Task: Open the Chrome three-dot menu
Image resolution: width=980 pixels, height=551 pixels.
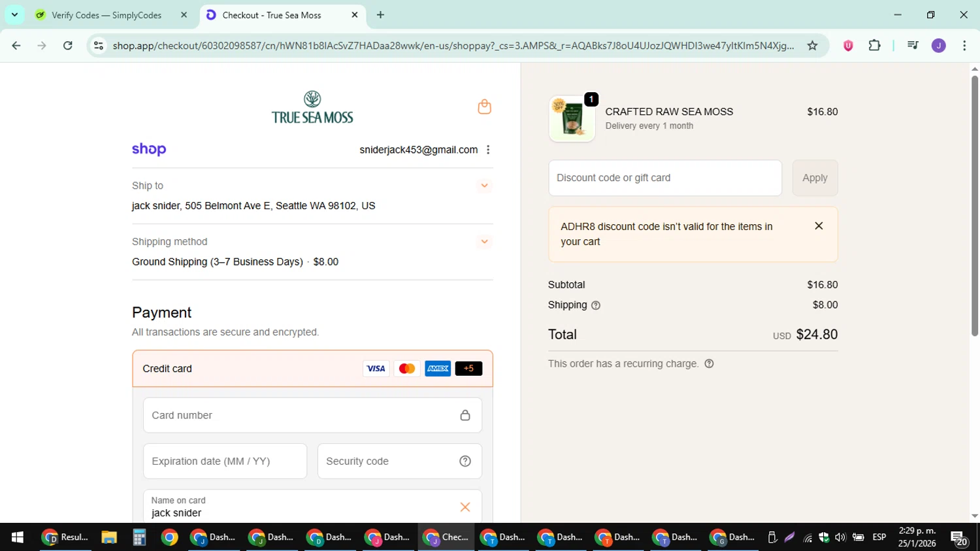Action: pyautogui.click(x=964, y=45)
